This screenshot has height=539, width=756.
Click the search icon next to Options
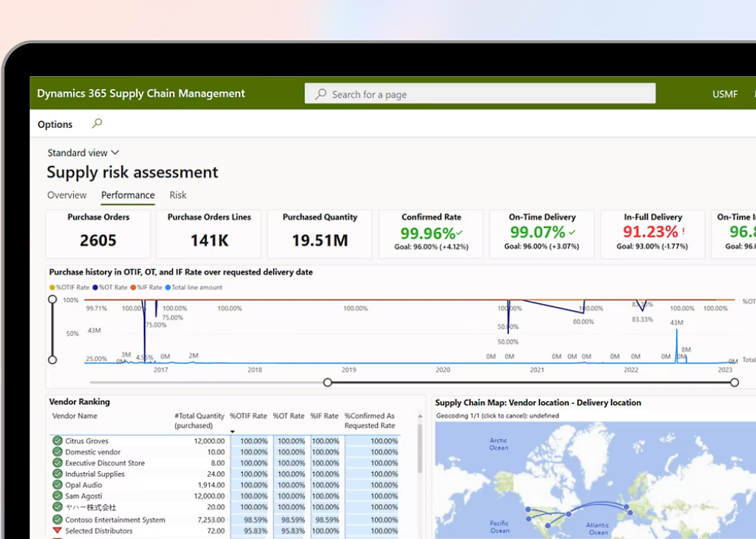click(x=97, y=123)
